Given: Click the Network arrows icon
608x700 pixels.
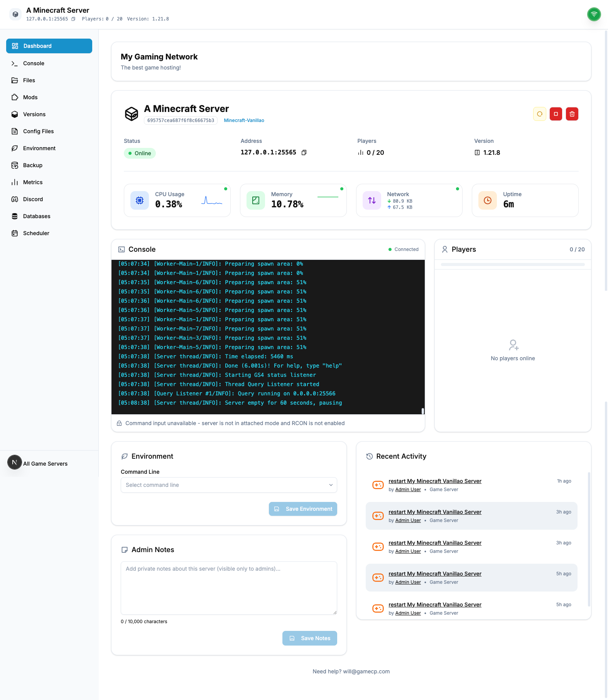Looking at the screenshot, I should point(372,200).
